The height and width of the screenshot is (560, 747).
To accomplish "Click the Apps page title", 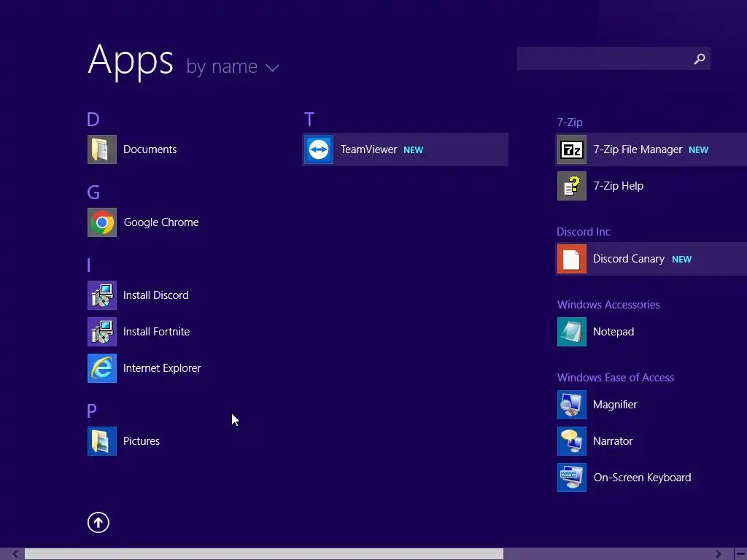I will tap(131, 61).
